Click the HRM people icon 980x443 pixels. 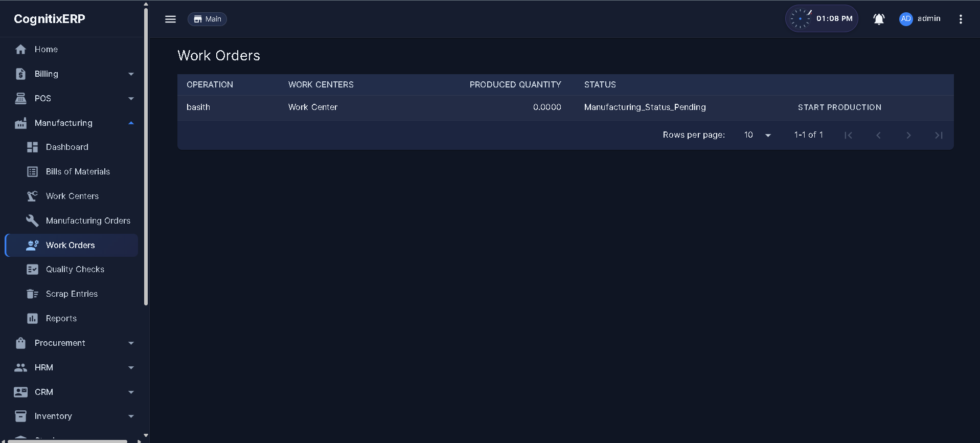coord(20,367)
